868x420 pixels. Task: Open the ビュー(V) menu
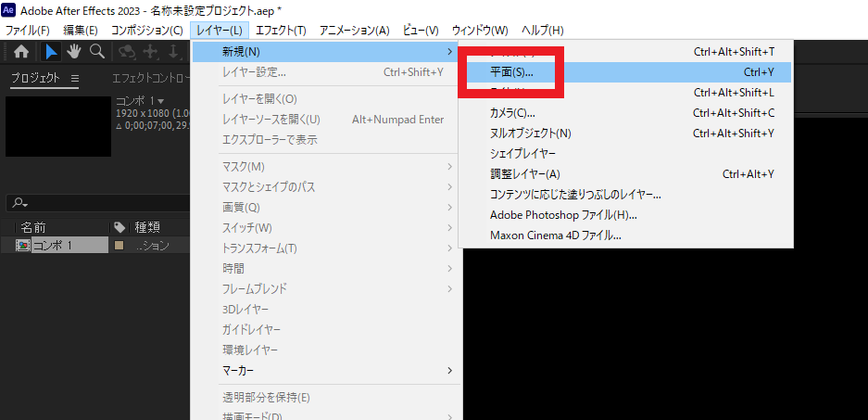pos(421,30)
